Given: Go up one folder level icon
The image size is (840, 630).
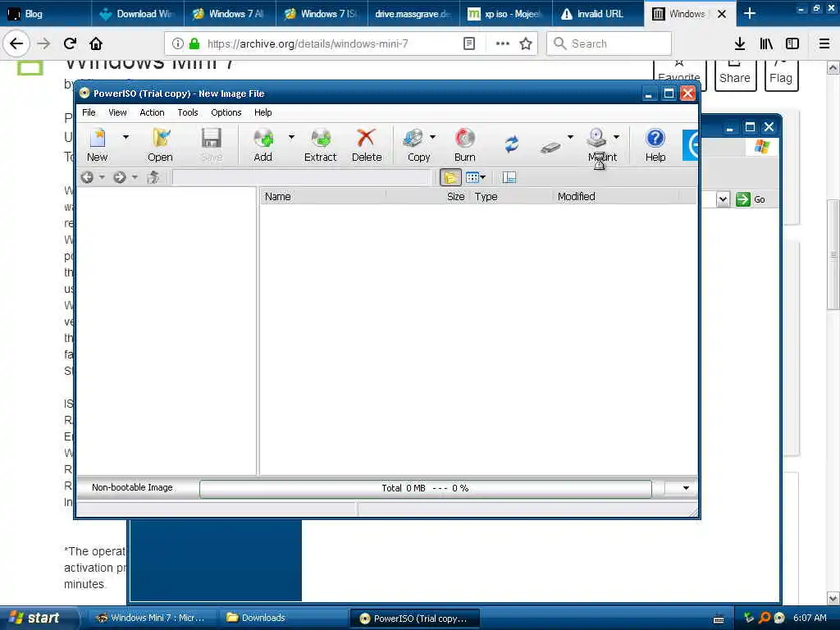Looking at the screenshot, I should click(x=153, y=177).
